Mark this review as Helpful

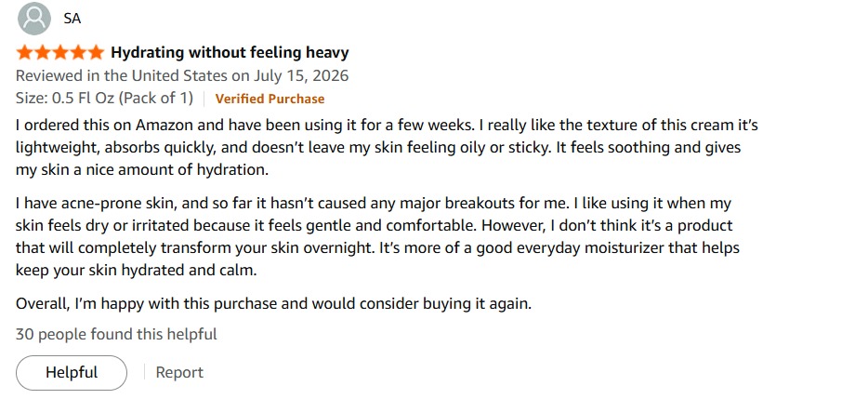72,372
